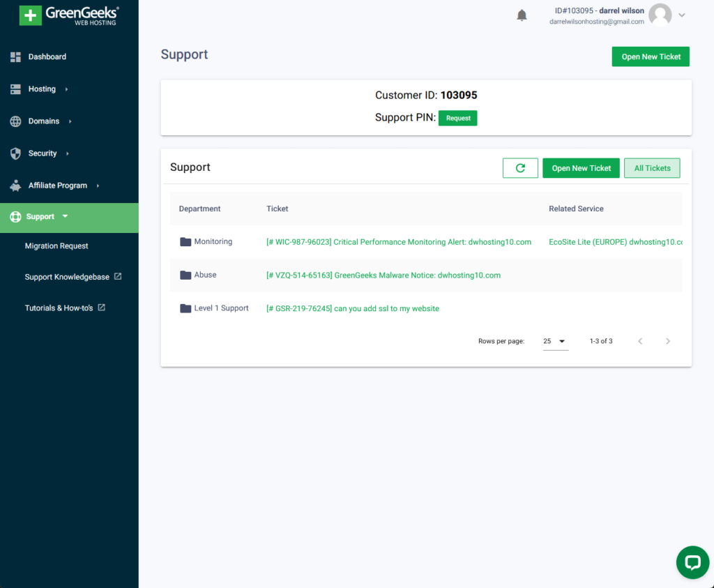714x588 pixels.
Task: Expand Hosting submenu arrow
Action: (x=66, y=89)
